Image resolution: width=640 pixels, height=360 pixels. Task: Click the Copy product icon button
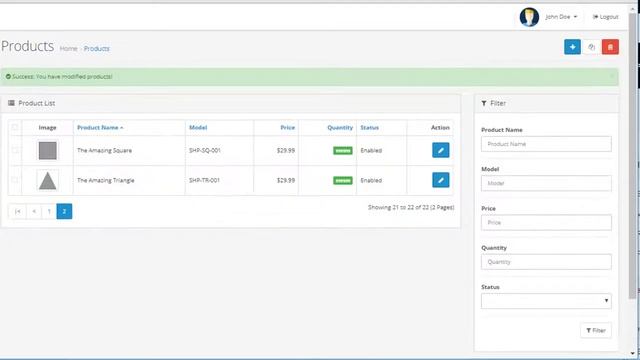click(x=591, y=47)
